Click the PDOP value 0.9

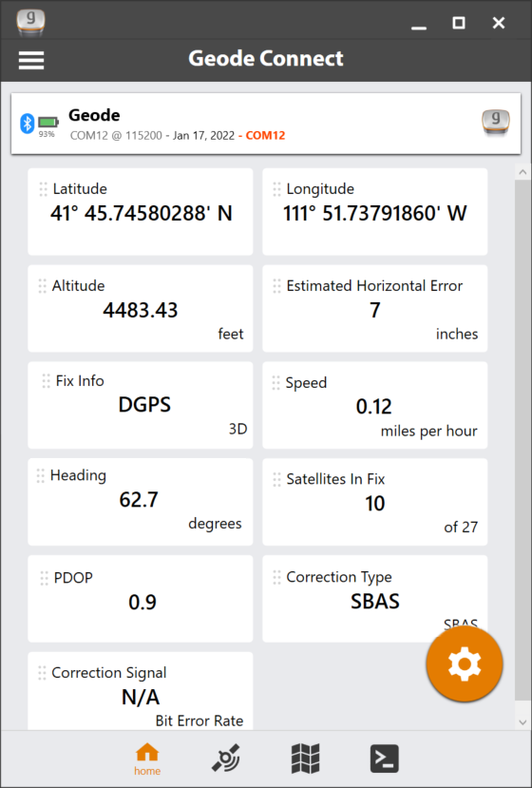point(142,602)
